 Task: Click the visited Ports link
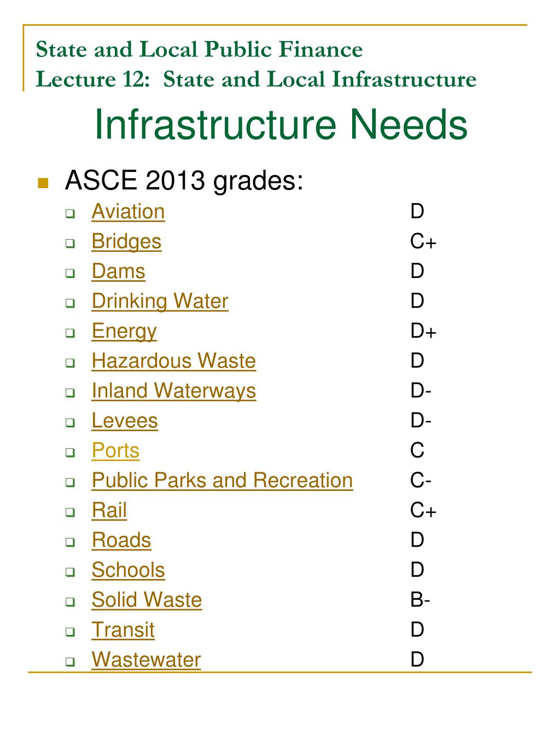click(115, 451)
